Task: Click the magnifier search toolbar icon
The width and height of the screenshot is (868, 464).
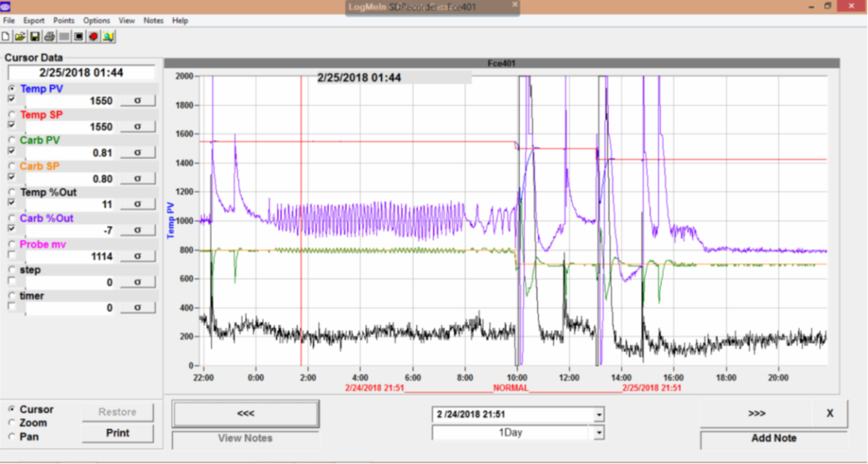Action: (x=108, y=36)
